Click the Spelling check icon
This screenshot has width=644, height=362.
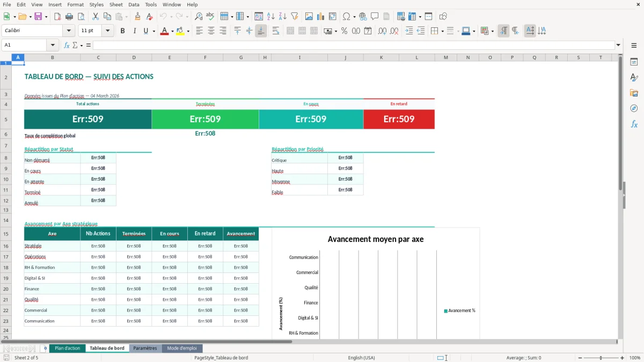[210, 17]
